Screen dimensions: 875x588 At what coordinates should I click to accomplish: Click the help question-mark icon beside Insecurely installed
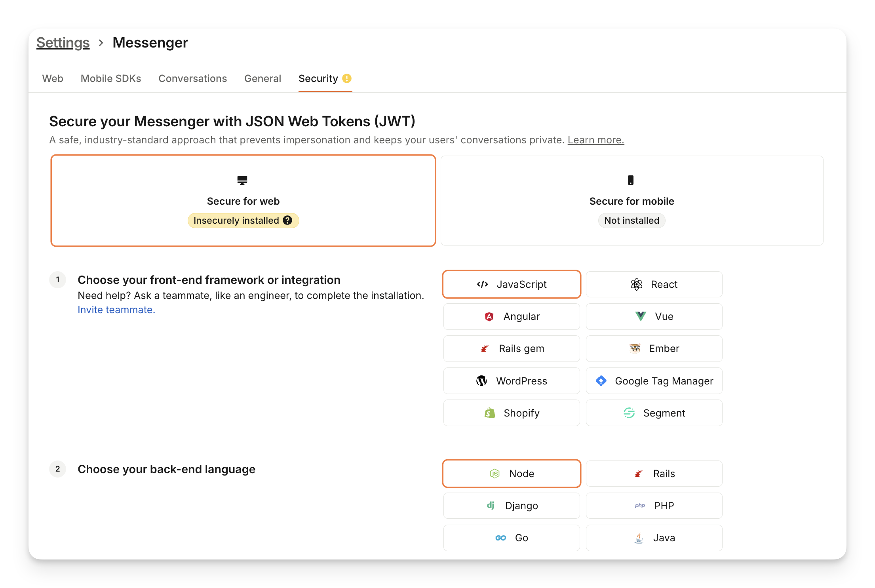287,221
